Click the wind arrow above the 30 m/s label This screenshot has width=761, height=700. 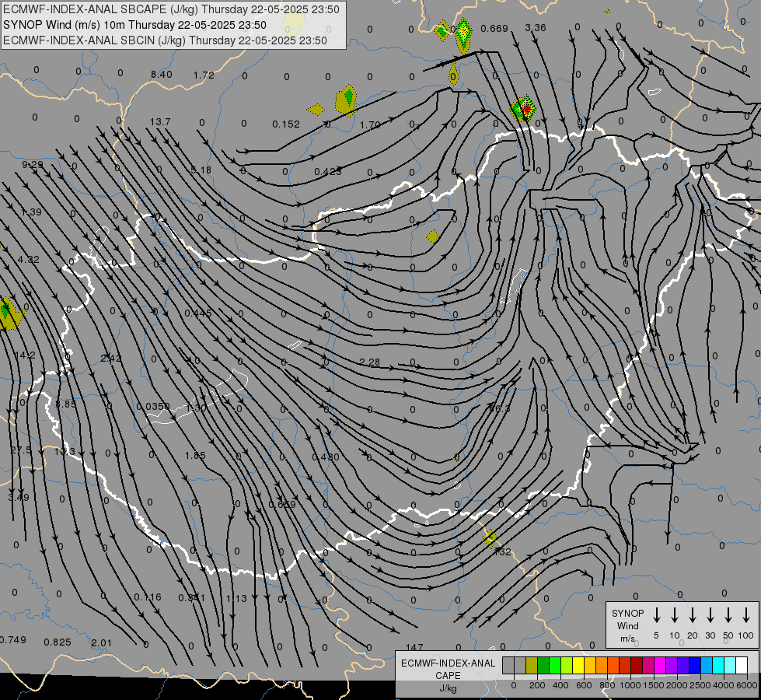pyautogui.click(x=710, y=615)
